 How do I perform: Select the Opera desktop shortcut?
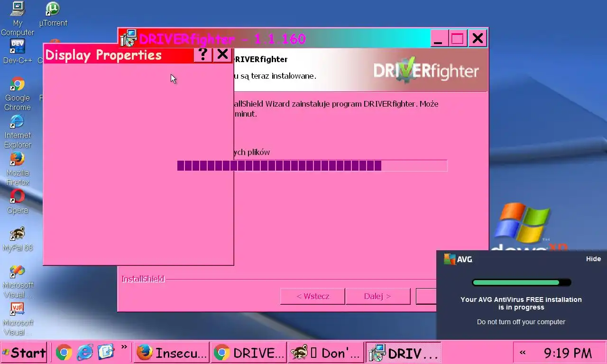click(18, 201)
